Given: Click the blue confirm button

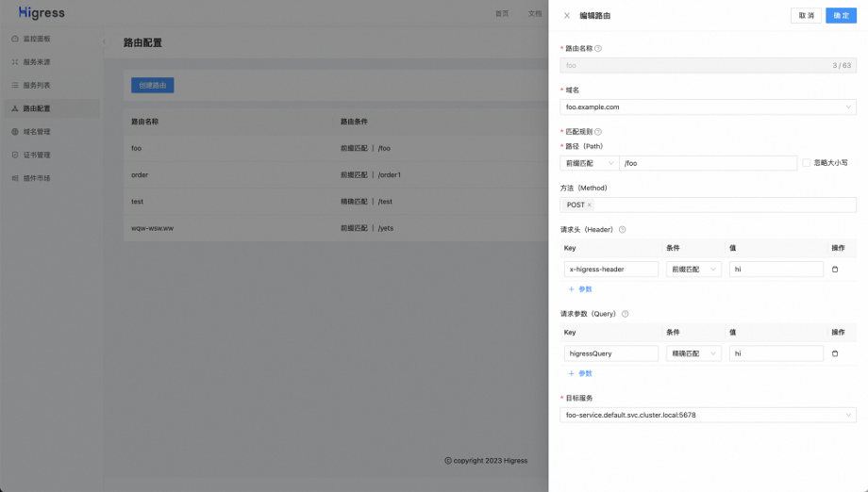Looking at the screenshot, I should tap(841, 16).
